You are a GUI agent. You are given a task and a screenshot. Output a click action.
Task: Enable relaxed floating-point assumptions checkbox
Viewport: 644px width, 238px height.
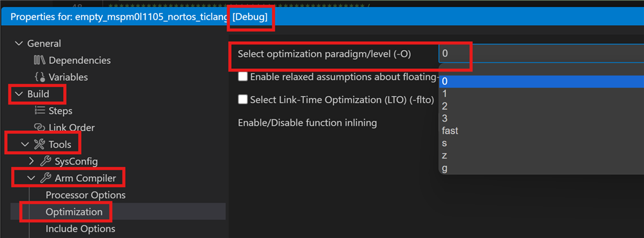click(x=243, y=77)
